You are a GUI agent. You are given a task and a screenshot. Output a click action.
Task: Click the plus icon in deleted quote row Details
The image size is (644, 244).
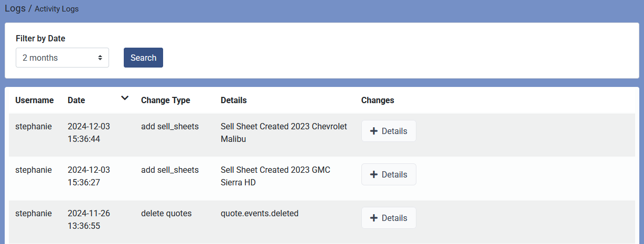374,218
